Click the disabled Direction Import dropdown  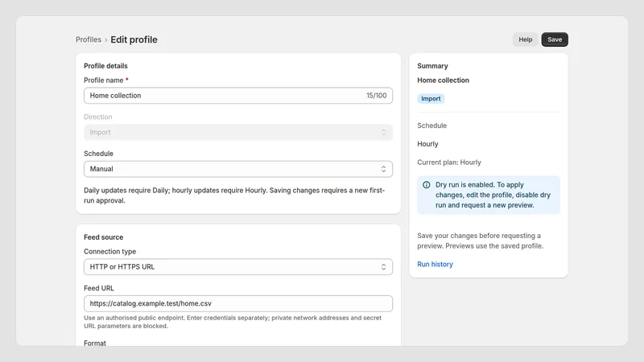pyautogui.click(x=238, y=132)
